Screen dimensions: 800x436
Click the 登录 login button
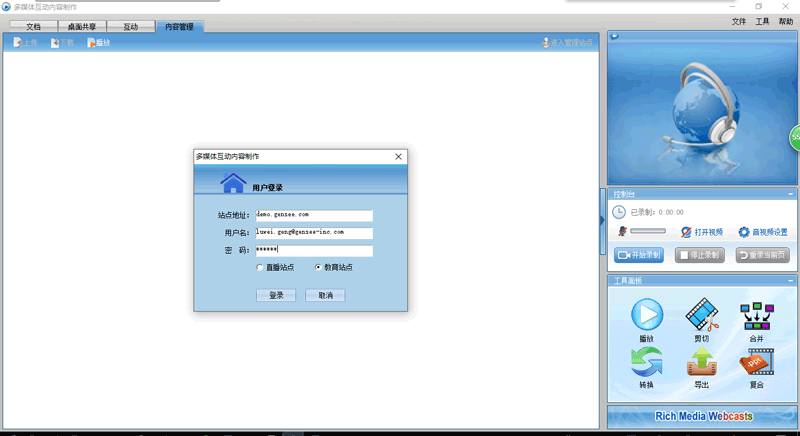tap(276, 295)
